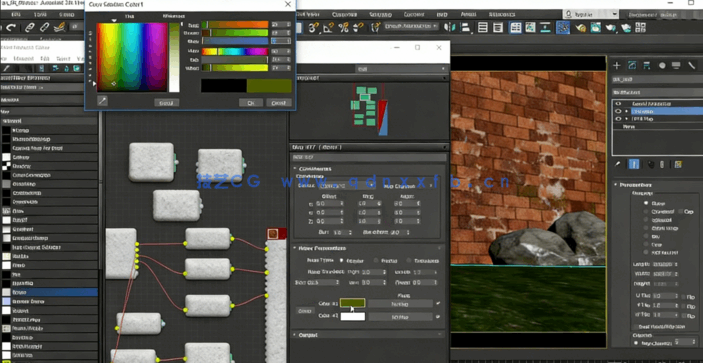
Task: Open the Arnold menu
Action: click(x=469, y=14)
